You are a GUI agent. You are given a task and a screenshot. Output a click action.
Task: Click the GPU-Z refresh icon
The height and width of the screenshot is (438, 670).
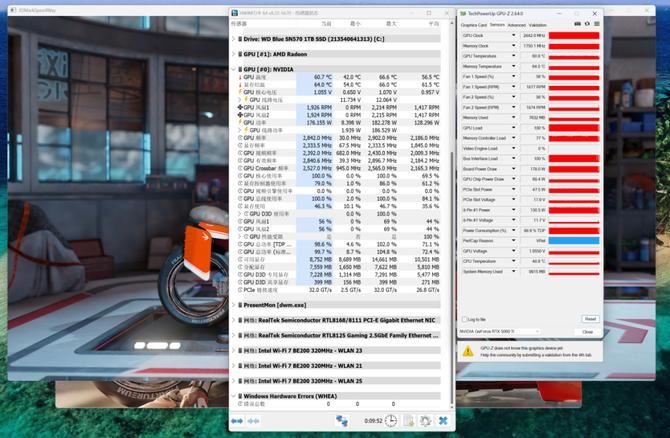(587, 24)
